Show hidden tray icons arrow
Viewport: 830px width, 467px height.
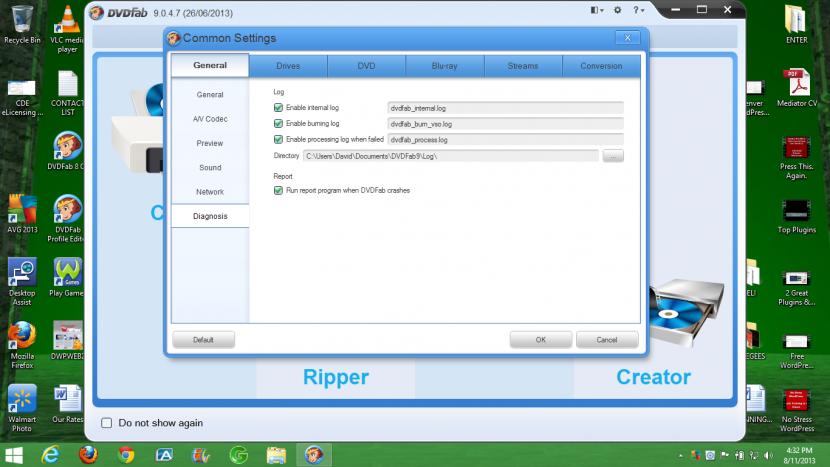[681, 455]
